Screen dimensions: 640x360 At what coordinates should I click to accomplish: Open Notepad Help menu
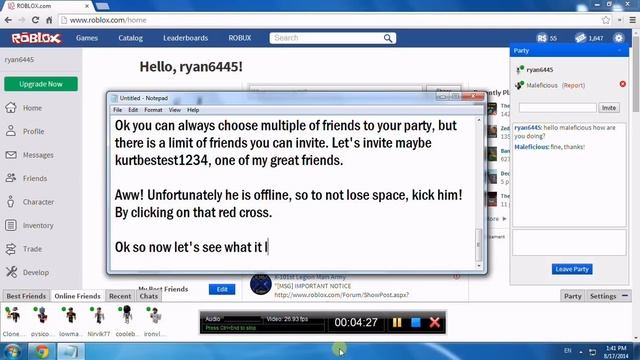tap(193, 110)
